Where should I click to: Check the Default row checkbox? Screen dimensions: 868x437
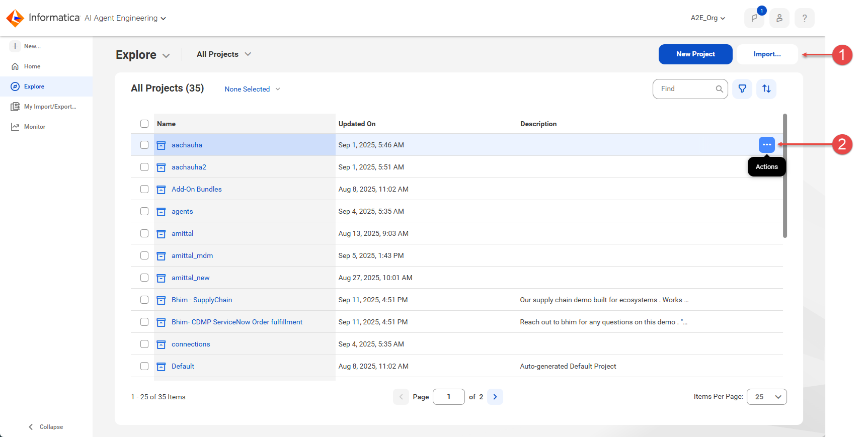144,366
